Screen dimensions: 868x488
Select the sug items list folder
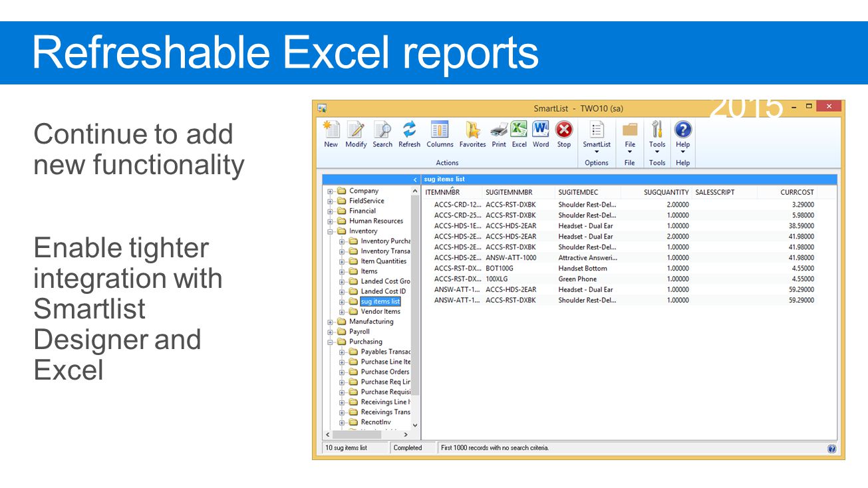380,302
